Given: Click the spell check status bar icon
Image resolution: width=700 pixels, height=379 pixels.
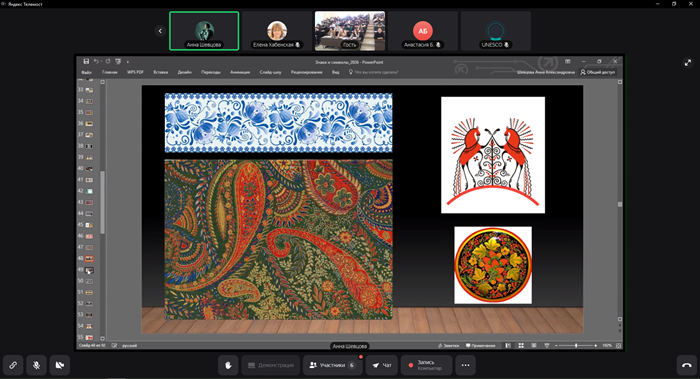Looking at the screenshot, I should (114, 346).
